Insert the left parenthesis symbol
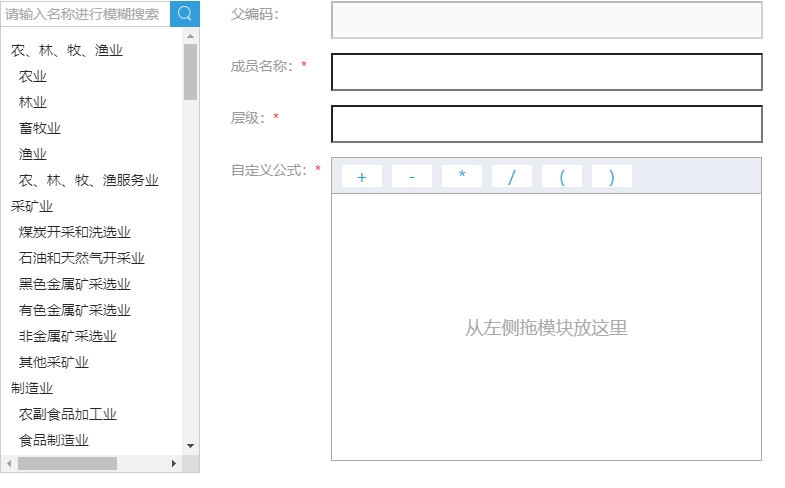The image size is (785, 488). [x=561, y=177]
